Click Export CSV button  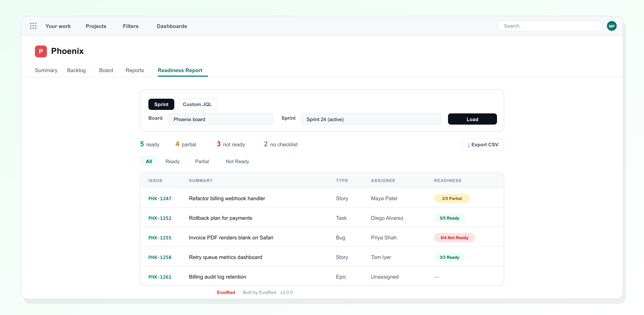tap(483, 145)
